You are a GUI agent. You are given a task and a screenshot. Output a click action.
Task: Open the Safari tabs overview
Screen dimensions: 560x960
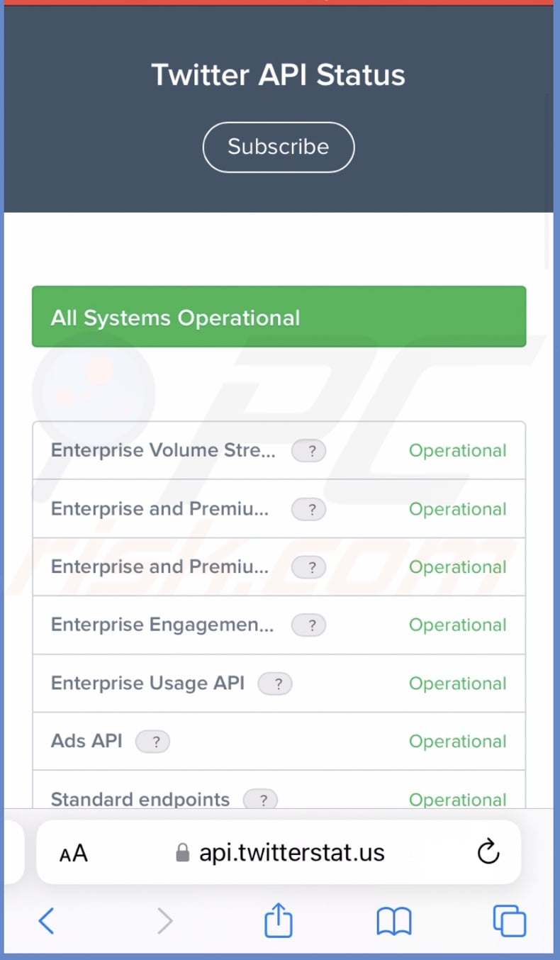coord(509,921)
